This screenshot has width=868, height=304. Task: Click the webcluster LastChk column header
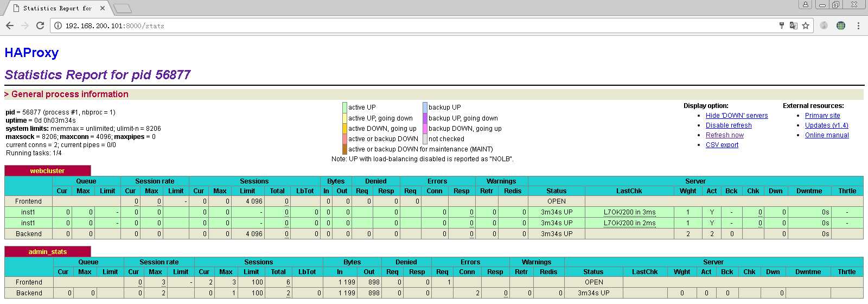(629, 191)
